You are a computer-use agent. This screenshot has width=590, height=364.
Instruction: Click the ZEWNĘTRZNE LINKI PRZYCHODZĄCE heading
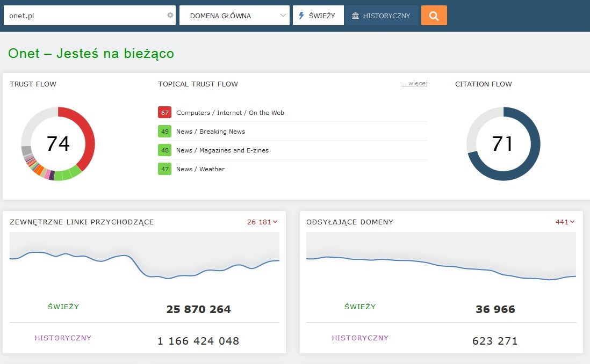click(x=82, y=222)
